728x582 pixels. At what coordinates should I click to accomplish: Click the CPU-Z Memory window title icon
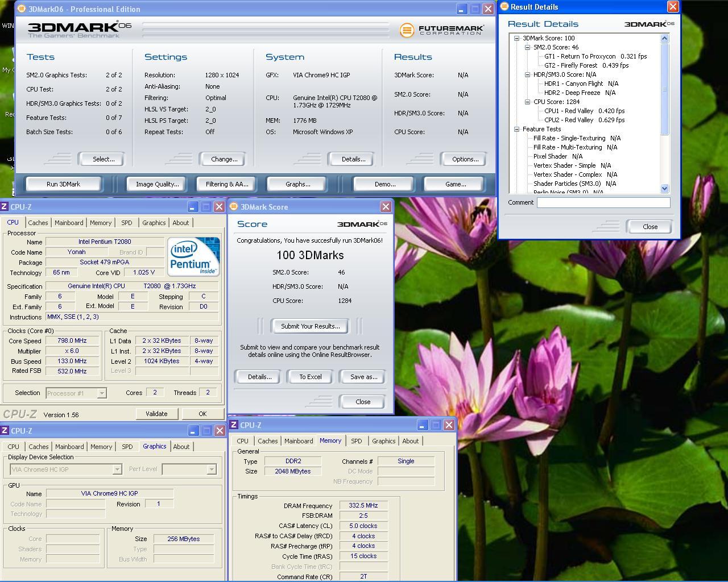coord(234,425)
